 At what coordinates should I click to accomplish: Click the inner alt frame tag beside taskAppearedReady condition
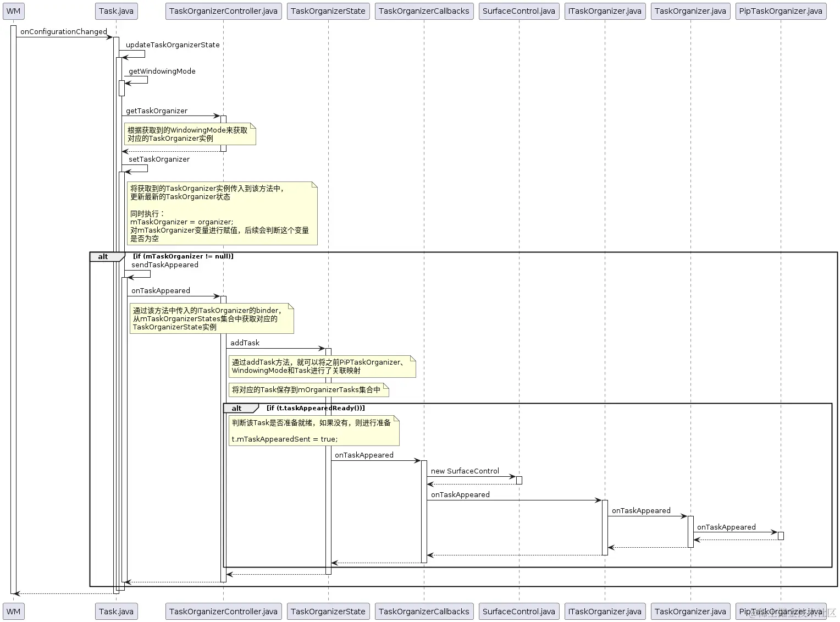tap(241, 408)
